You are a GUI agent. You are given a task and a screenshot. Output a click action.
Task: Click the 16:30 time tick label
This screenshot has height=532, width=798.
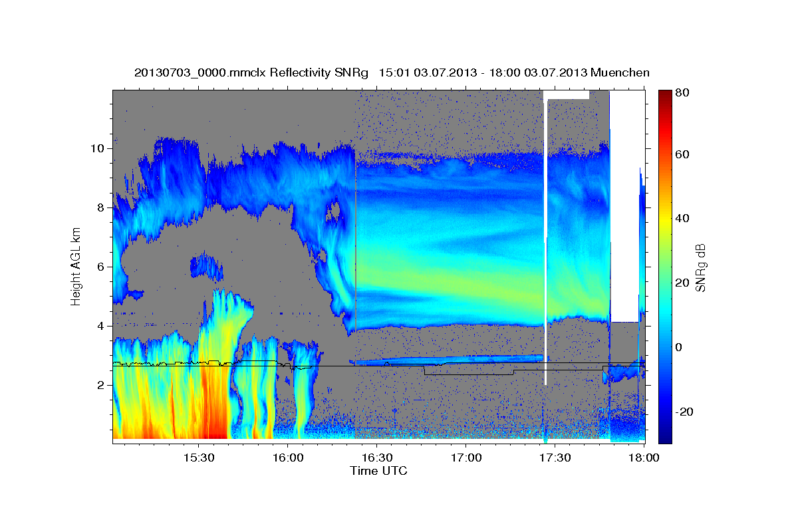tap(376, 458)
